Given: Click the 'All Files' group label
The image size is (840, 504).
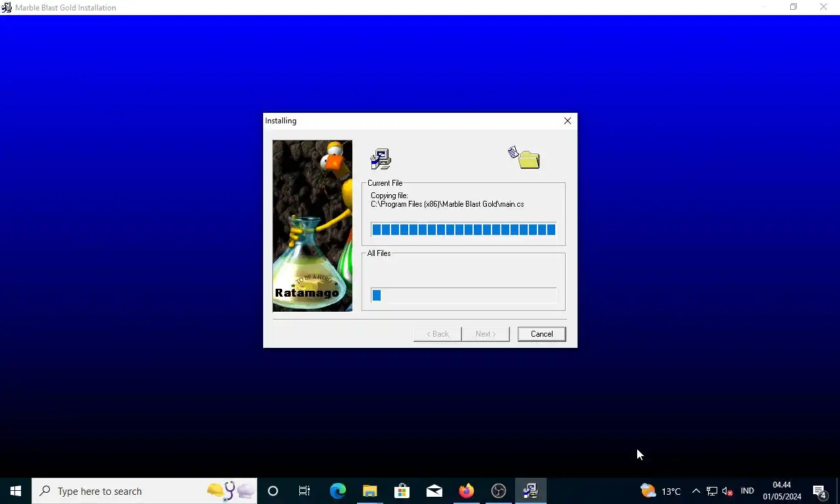Looking at the screenshot, I should tap(379, 253).
